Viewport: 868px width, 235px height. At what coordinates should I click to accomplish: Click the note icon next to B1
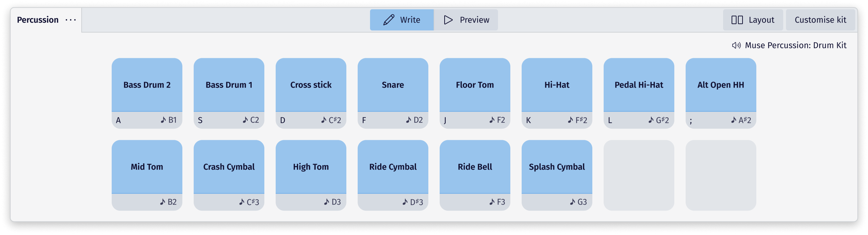click(163, 120)
